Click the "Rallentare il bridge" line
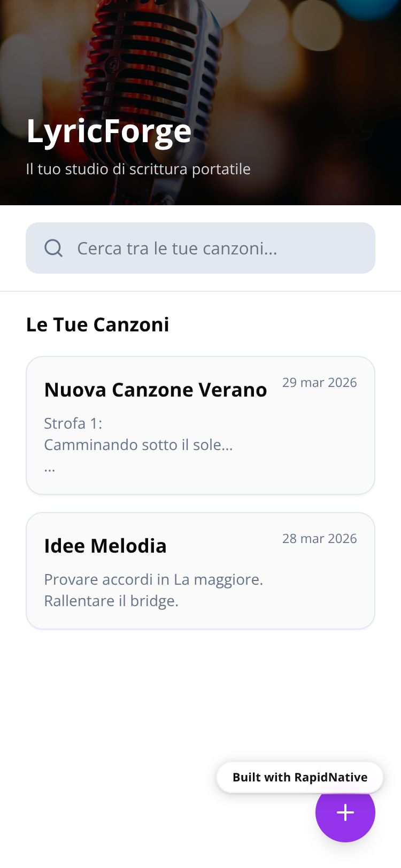This screenshot has height=868, width=401. tap(111, 601)
